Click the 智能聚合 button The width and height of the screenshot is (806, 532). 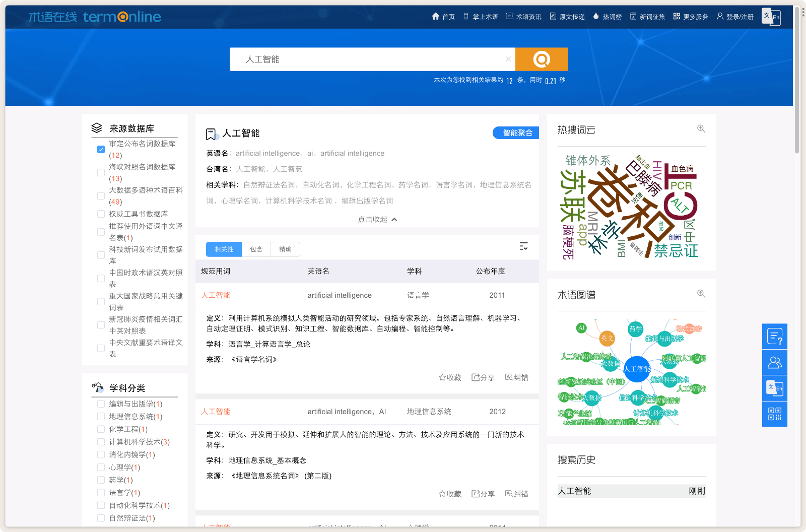[515, 132]
